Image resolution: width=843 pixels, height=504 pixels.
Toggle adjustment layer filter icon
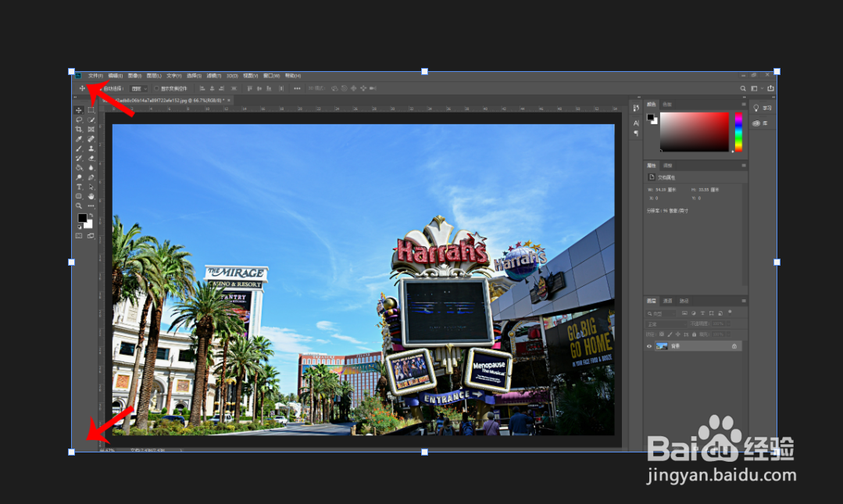(x=694, y=313)
